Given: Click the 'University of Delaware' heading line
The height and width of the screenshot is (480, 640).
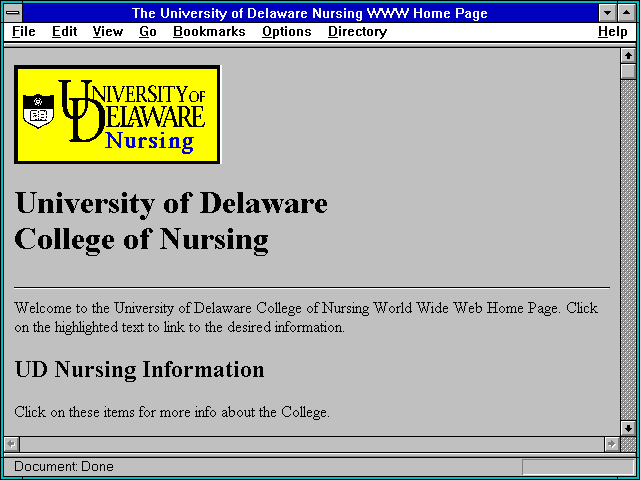Looking at the screenshot, I should [171, 203].
